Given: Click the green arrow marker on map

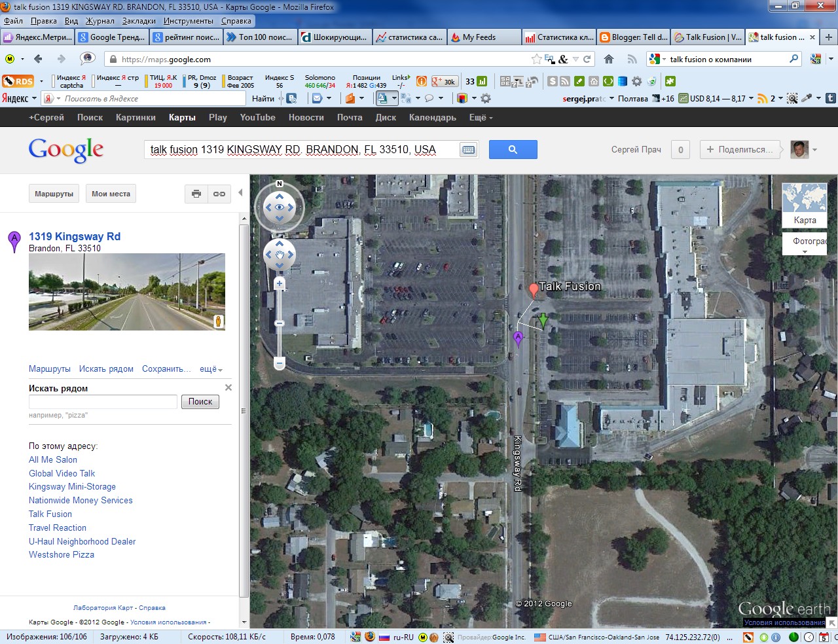Looking at the screenshot, I should point(543,320).
